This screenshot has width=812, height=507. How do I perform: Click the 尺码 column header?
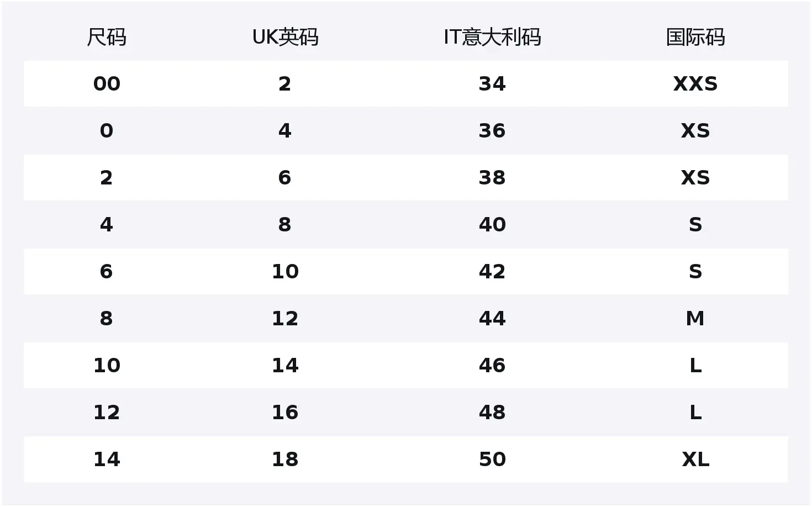[107, 38]
